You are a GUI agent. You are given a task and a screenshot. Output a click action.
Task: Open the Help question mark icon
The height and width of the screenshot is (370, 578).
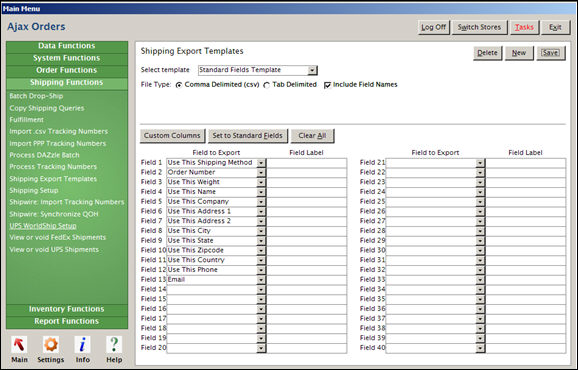pyautogui.click(x=114, y=345)
